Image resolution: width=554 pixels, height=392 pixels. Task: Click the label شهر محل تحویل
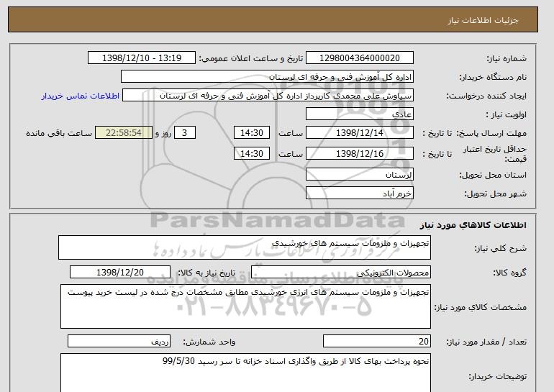click(495, 193)
